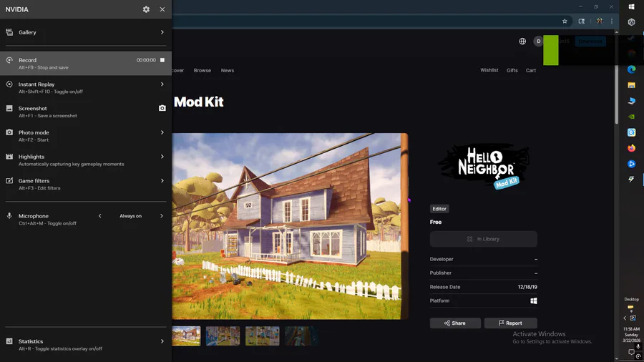Click the Report button
644x362 pixels.
point(510,323)
